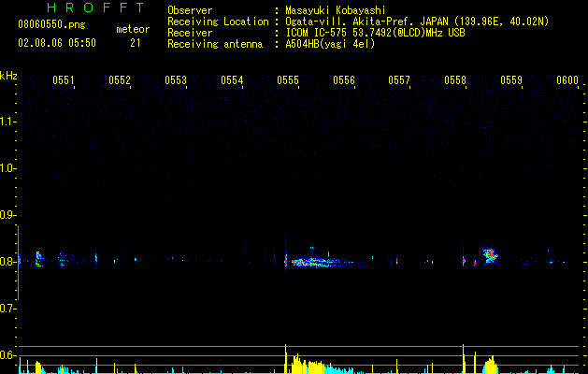This screenshot has height=374, width=588.
Task: Click the 0556 time marker
Action: pos(344,80)
